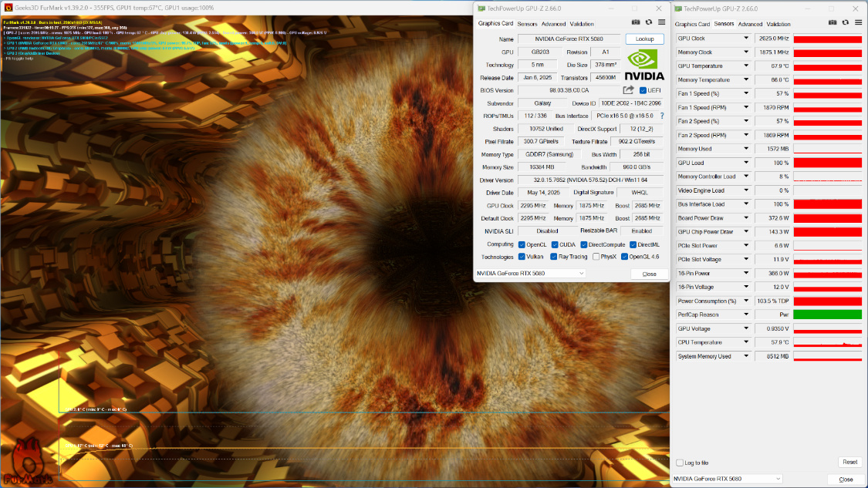Viewport: 868px width, 488px height.
Task: Click the GPU Temperature value 67.9 °C
Action: click(773, 66)
